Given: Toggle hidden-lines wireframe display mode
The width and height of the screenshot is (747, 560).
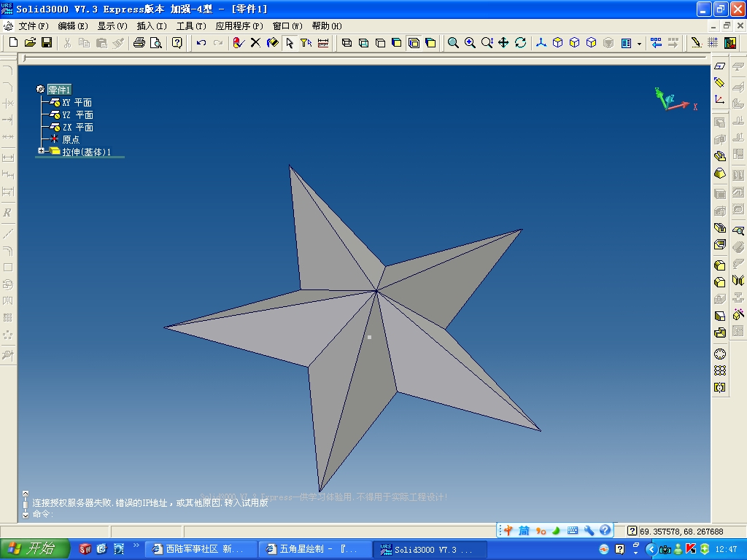Looking at the screenshot, I should tap(363, 43).
